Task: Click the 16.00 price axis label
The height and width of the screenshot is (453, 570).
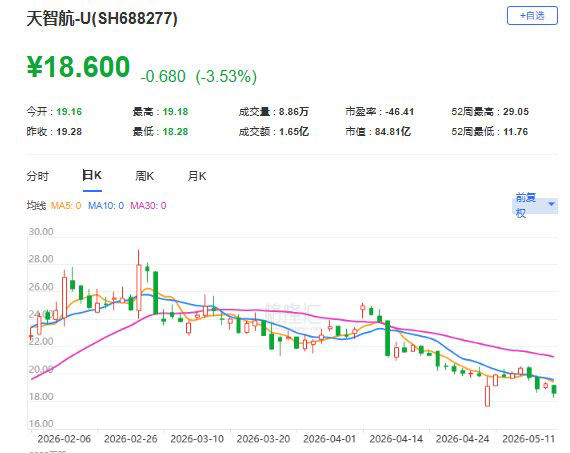Action: coord(41,424)
